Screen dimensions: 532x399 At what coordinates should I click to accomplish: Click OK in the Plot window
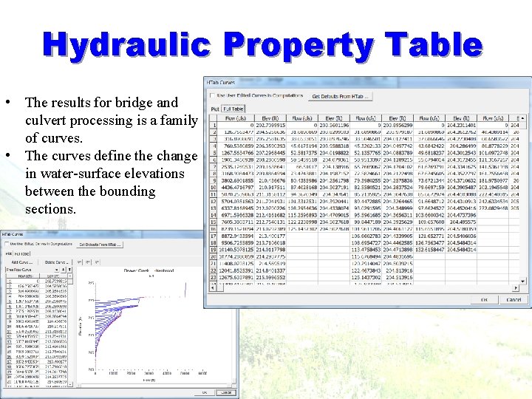point(205,392)
